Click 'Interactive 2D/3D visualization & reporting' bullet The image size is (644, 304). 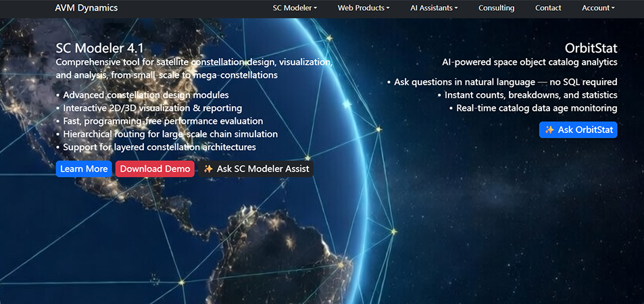click(152, 109)
